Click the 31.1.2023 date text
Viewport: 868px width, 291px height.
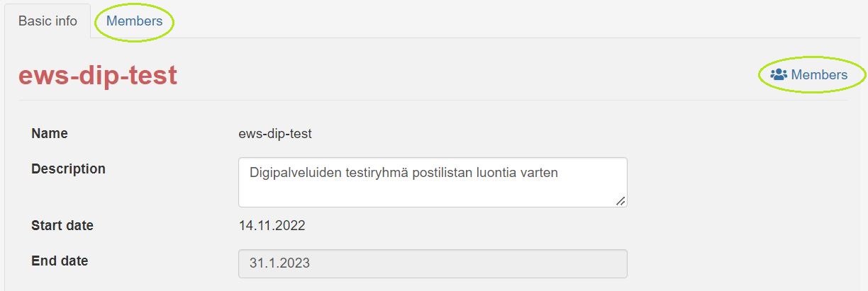[279, 263]
